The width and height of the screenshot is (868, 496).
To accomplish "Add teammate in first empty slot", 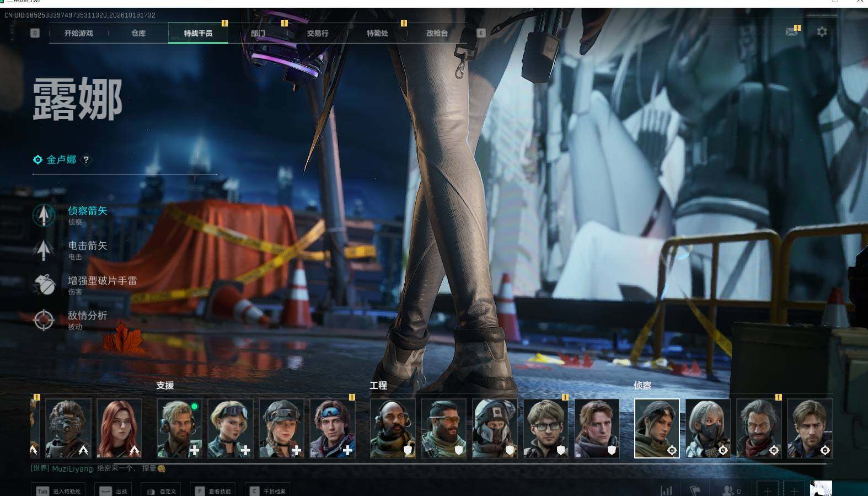I will [767, 490].
